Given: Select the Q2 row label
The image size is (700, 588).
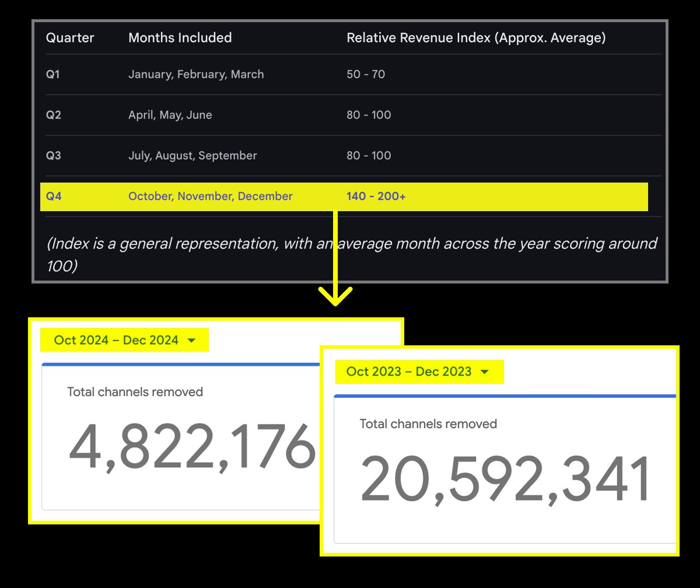Looking at the screenshot, I should (54, 115).
